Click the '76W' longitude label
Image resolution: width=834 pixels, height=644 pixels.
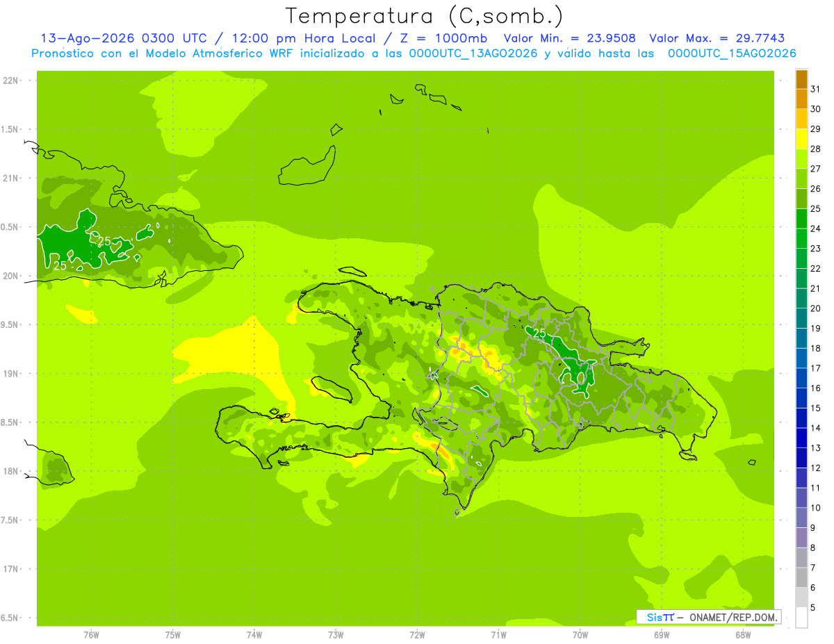pos(91,635)
